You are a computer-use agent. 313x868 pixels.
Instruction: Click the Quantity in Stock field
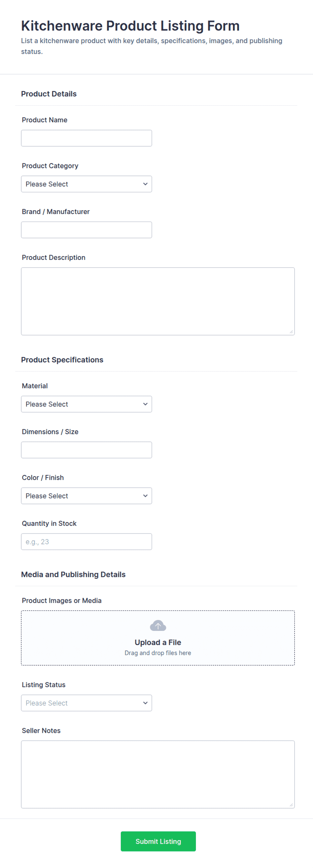coord(86,542)
